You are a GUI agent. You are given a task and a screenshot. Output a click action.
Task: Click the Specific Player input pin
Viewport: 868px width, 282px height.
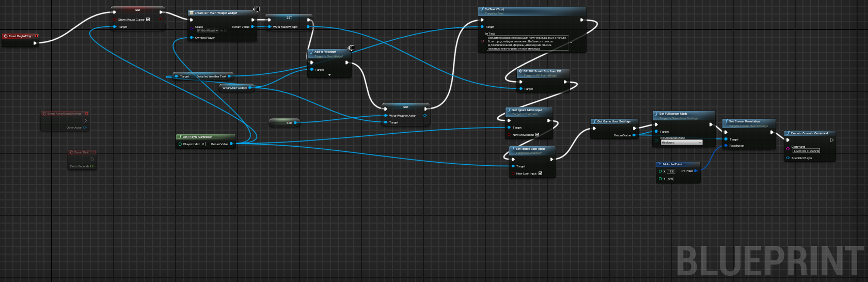click(x=788, y=158)
